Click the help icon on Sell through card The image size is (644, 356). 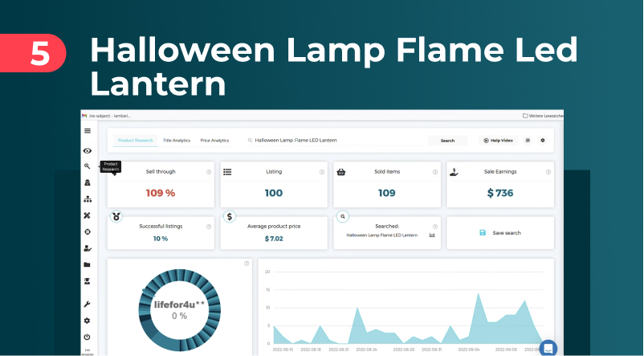(209, 172)
